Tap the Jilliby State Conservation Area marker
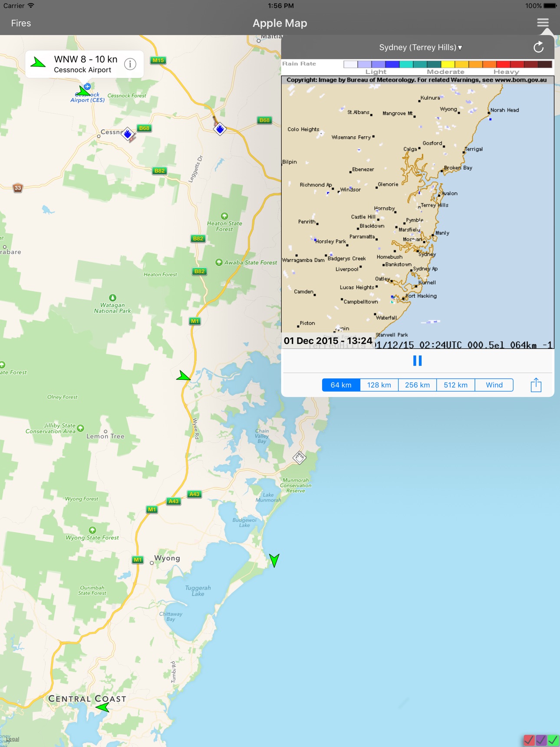The image size is (560, 747). click(x=80, y=428)
